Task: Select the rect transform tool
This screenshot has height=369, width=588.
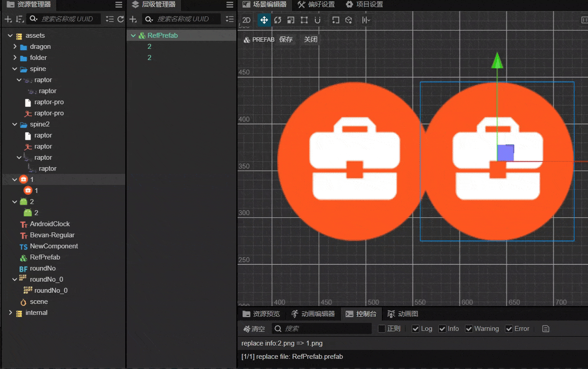Action: click(x=304, y=20)
